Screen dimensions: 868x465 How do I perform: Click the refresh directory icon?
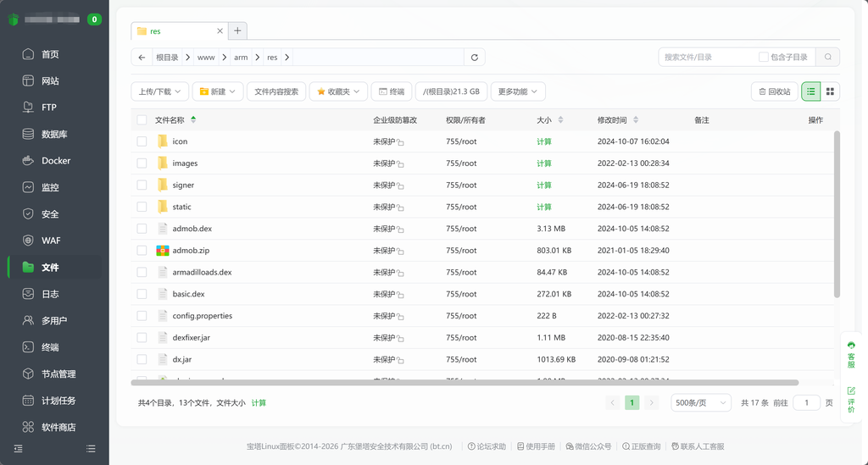tap(475, 58)
